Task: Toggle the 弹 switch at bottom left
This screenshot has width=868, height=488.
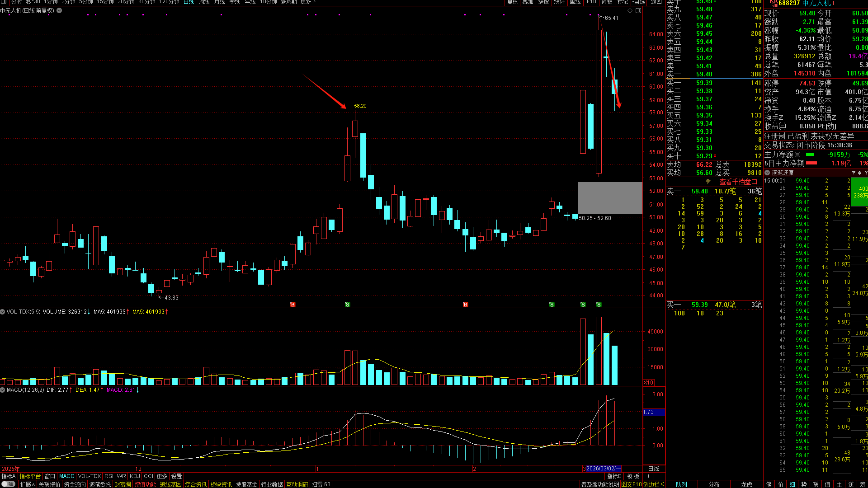Action: 8,484
